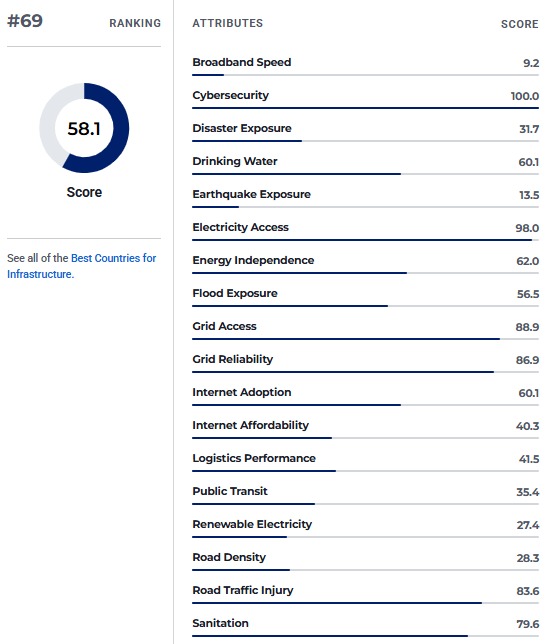The width and height of the screenshot is (560, 644).
Task: Select the Internet Adoption attribute
Action: pyautogui.click(x=242, y=392)
